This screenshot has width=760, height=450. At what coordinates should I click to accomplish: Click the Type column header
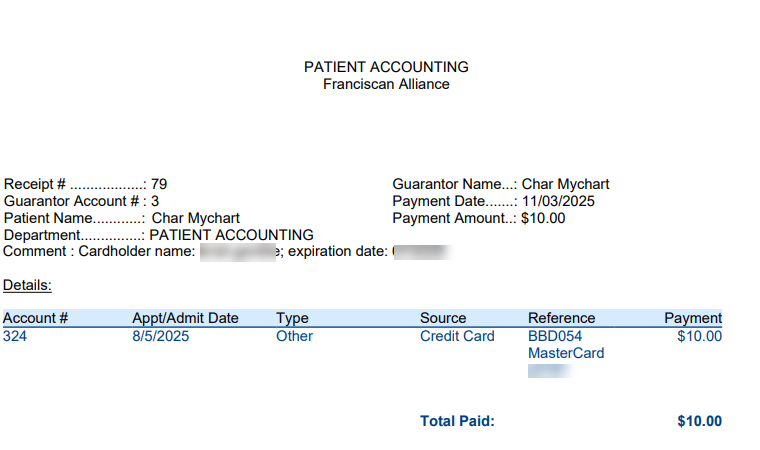[x=292, y=318]
